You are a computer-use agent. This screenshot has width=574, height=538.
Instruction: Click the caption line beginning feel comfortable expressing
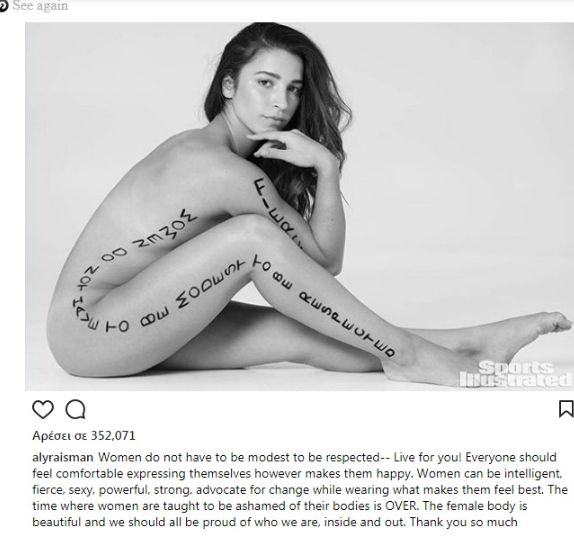(297, 474)
